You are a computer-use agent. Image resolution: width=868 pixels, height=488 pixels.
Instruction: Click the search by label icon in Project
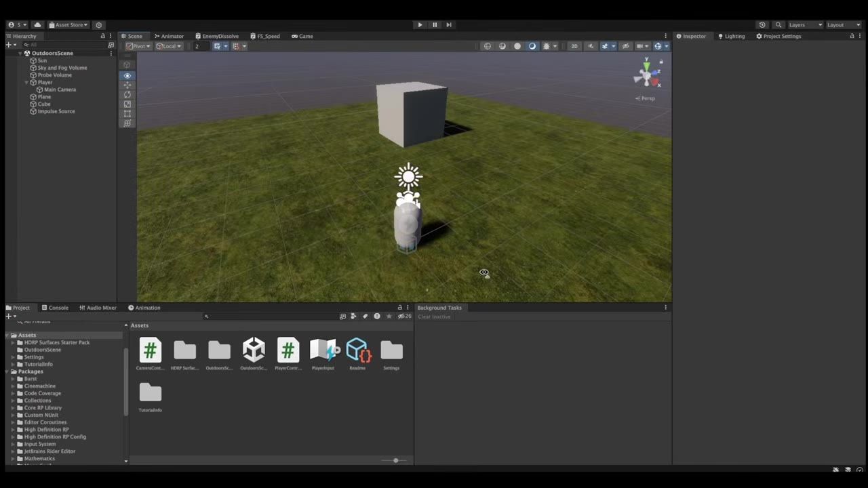(366, 317)
